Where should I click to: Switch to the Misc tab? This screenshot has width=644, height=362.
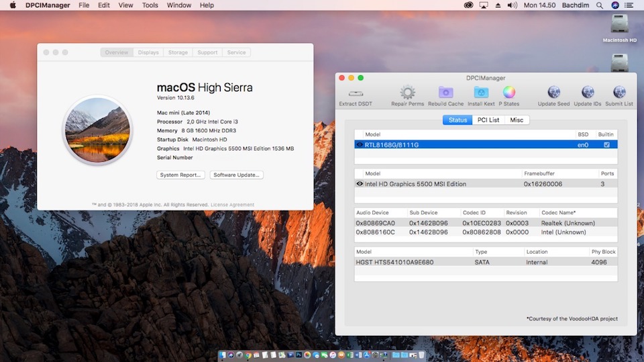[517, 120]
